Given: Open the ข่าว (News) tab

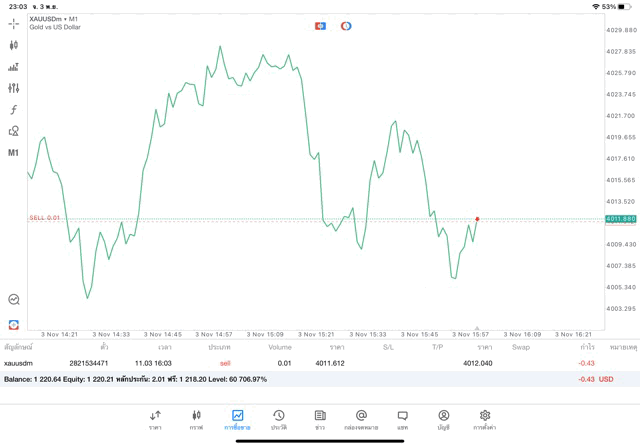Looking at the screenshot, I should click(x=320, y=419).
